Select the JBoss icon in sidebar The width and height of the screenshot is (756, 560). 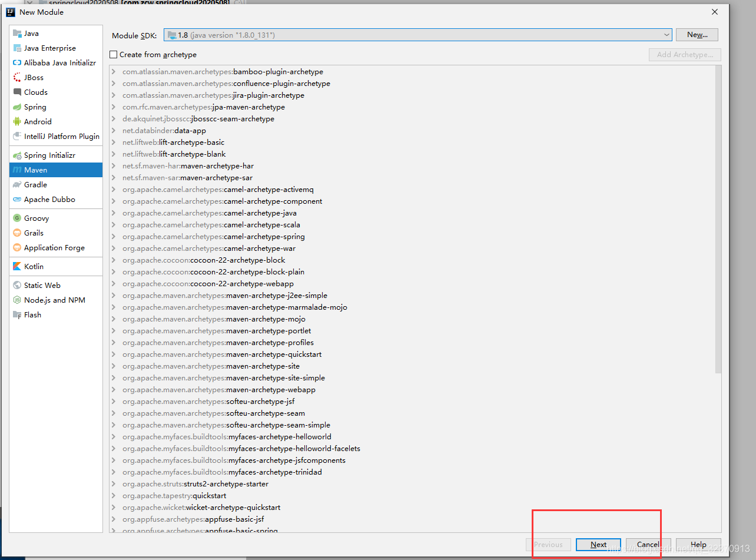(x=17, y=78)
